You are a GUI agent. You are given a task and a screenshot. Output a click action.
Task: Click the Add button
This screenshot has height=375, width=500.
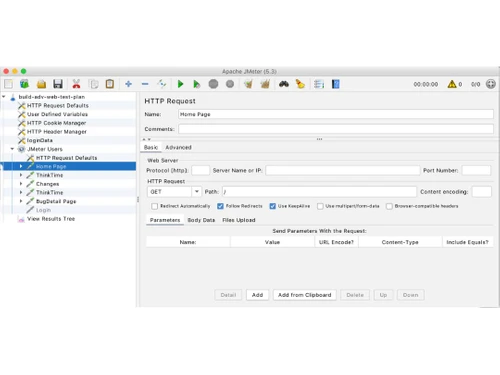tap(257, 295)
